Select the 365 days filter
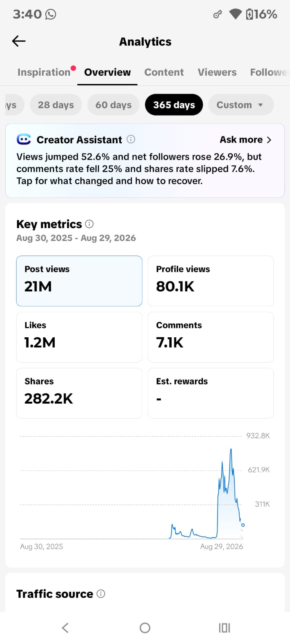The image size is (290, 644). 174,105
